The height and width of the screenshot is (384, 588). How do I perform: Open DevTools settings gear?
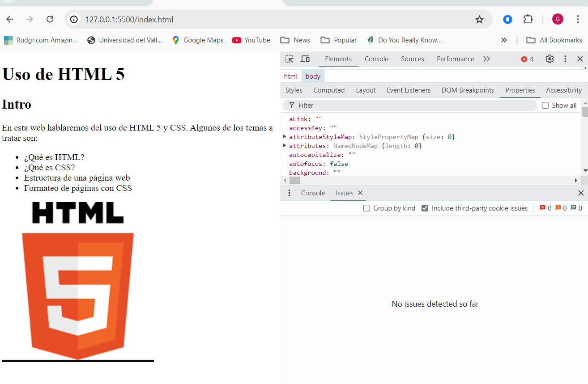[550, 59]
